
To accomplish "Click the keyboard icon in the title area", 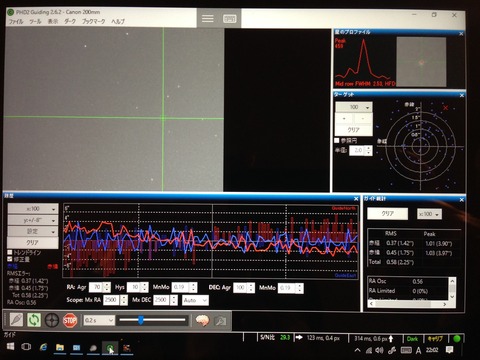I will click(230, 19).
